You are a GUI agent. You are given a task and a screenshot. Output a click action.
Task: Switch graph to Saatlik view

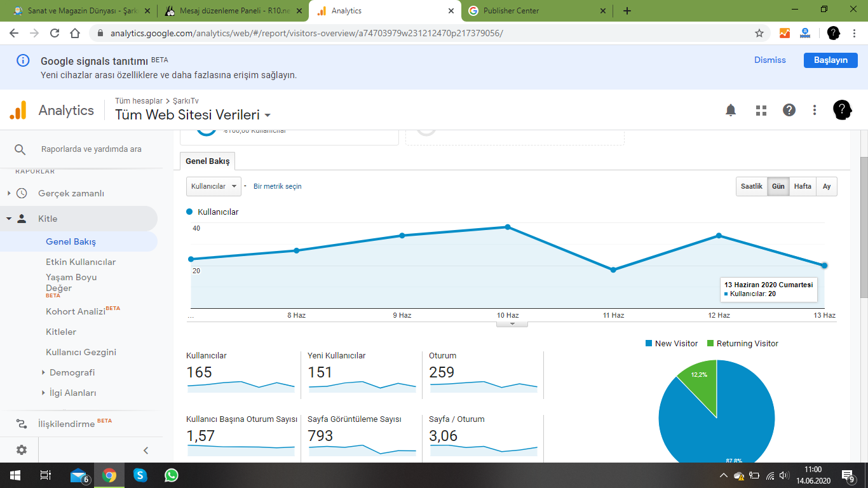point(752,186)
